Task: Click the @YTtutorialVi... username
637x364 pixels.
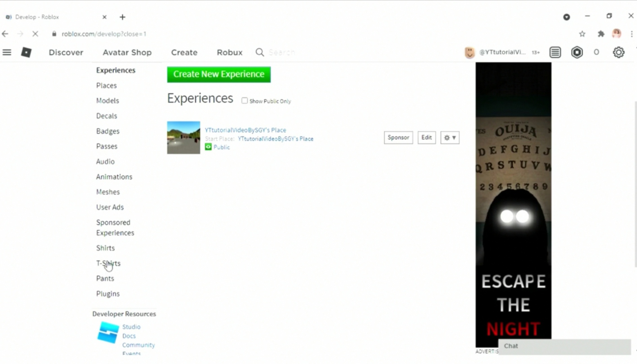Action: [x=502, y=52]
